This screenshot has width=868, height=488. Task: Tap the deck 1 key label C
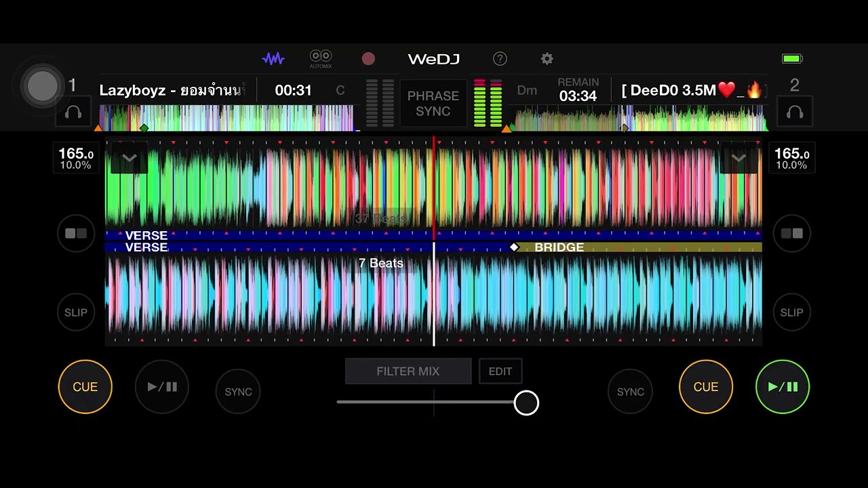[340, 90]
